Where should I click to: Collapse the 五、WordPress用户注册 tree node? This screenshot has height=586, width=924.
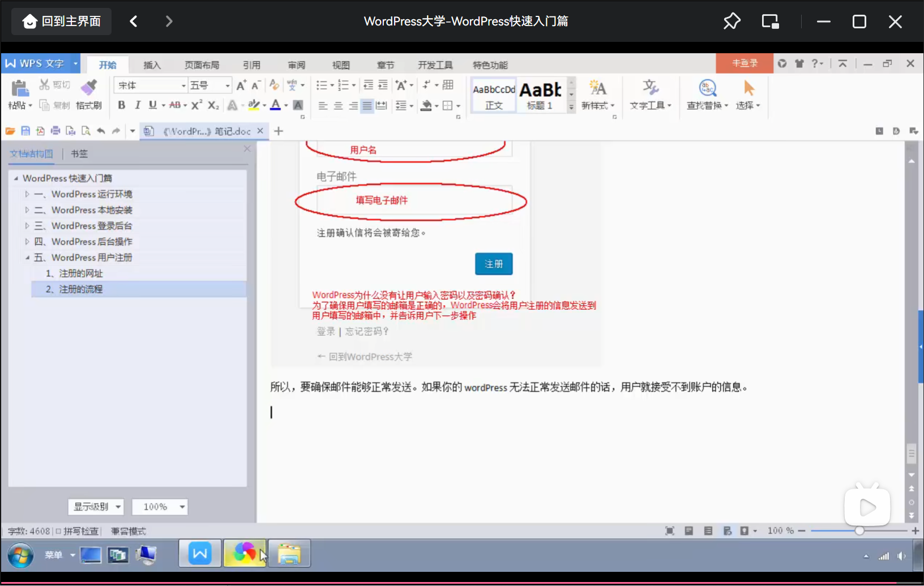[27, 258]
